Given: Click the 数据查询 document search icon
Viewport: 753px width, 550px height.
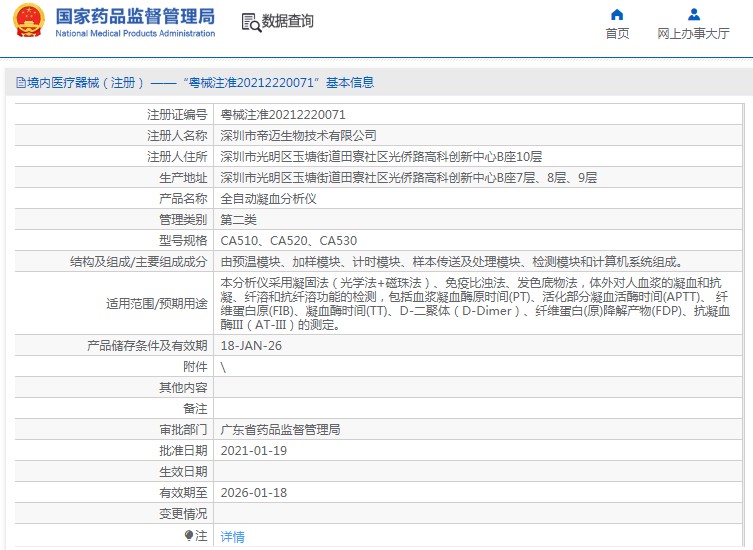Looking at the screenshot, I should click(x=250, y=22).
